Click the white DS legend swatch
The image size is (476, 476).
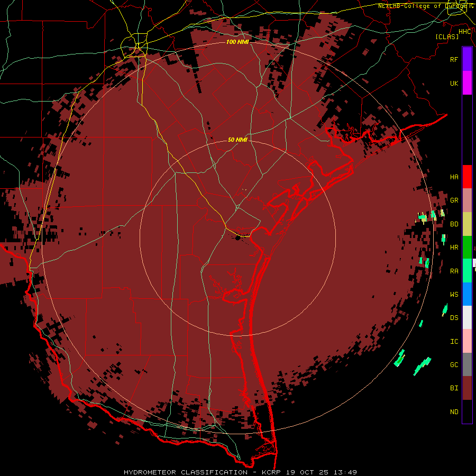coord(467,317)
